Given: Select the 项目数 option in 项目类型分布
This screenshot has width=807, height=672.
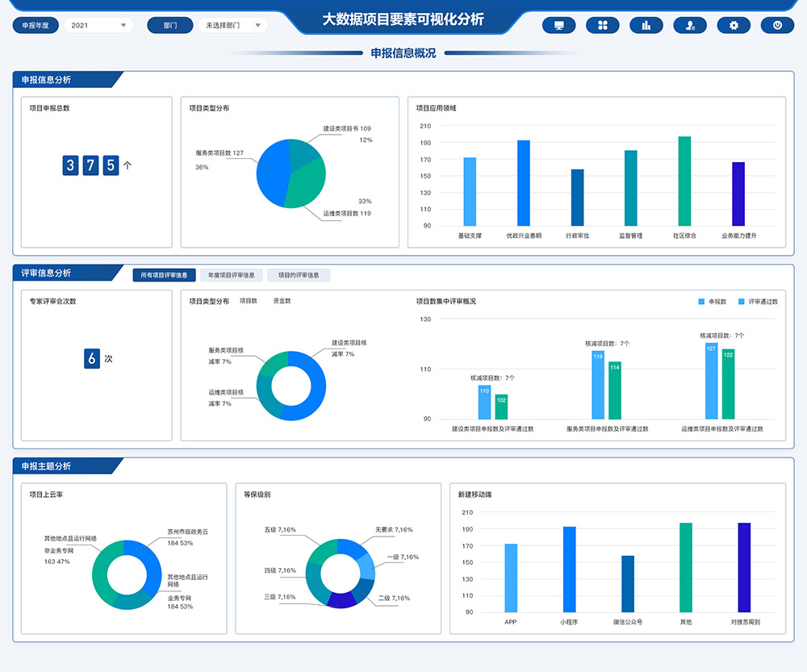Looking at the screenshot, I should coord(249,301).
